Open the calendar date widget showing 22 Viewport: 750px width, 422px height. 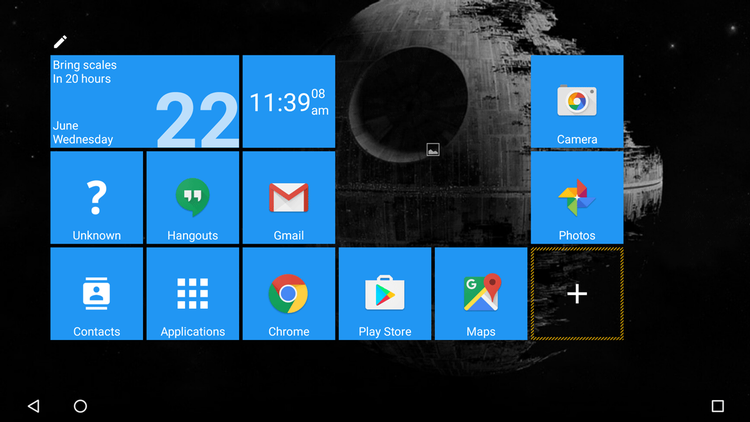pyautogui.click(x=196, y=120)
